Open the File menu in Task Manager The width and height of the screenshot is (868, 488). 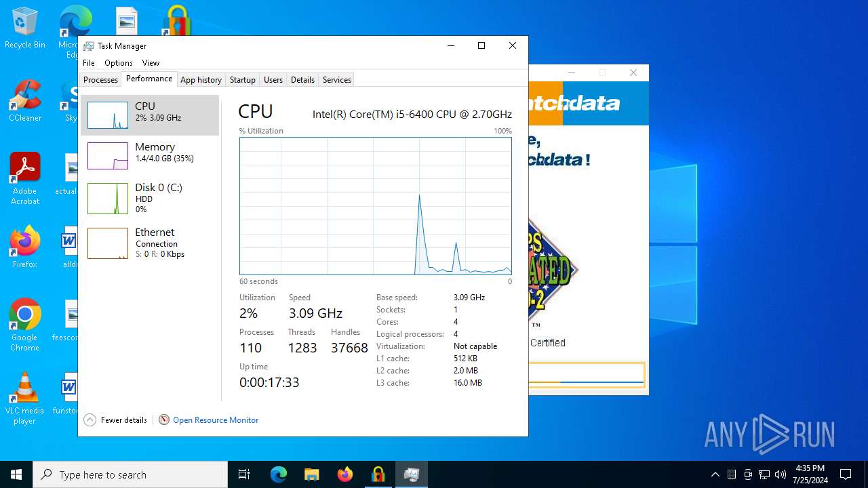point(89,63)
